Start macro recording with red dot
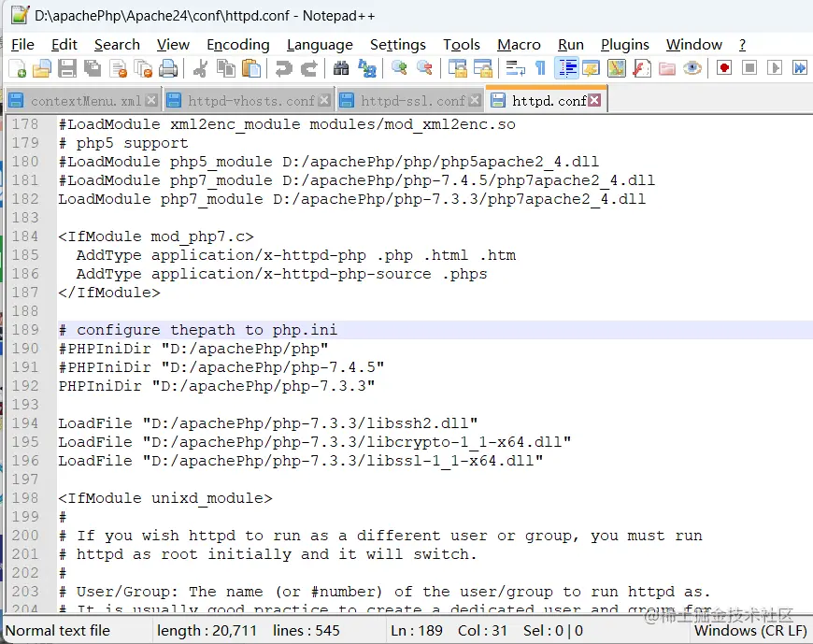This screenshot has height=644, width=813. click(724, 68)
